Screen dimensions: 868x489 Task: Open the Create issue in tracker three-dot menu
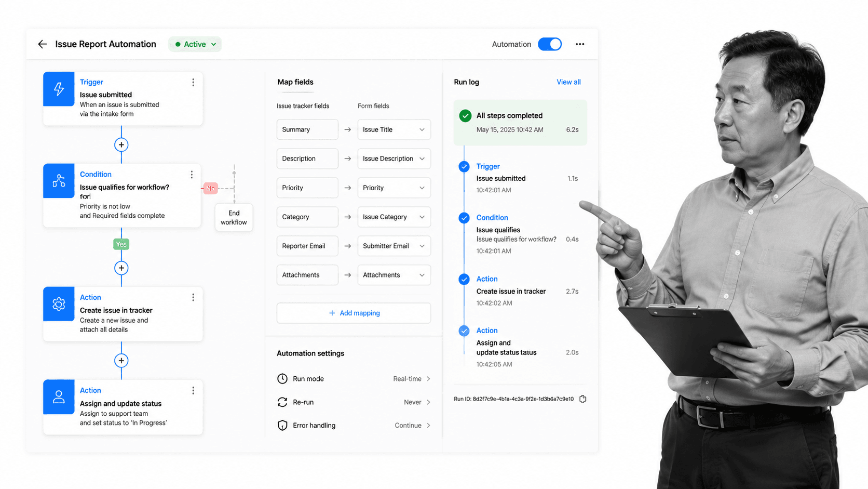pyautogui.click(x=193, y=297)
